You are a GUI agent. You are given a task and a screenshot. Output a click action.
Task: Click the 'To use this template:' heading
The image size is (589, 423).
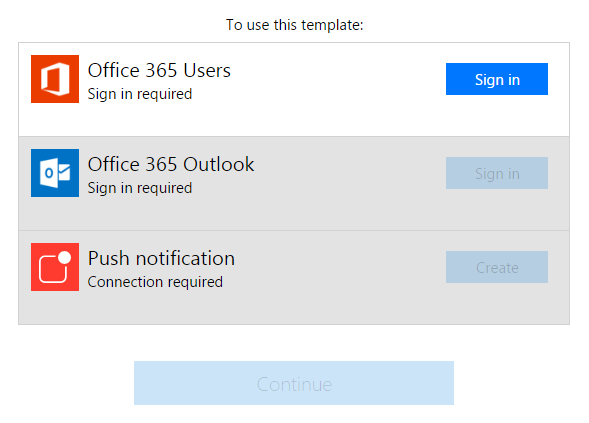[x=294, y=25]
